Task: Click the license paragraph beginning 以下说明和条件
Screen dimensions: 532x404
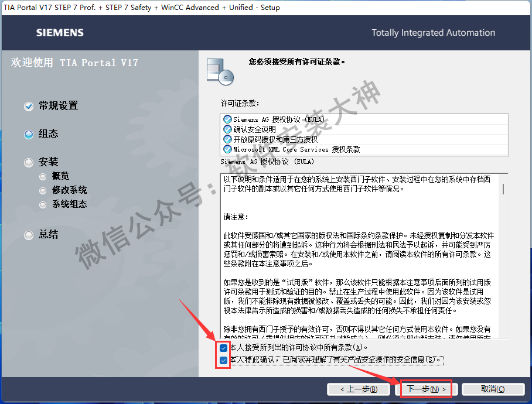Action: click(x=357, y=184)
